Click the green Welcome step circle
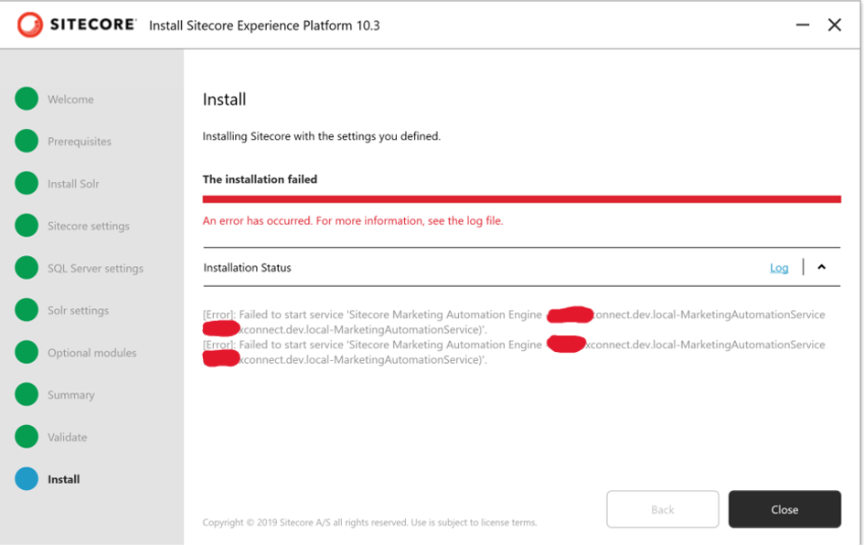Image resolution: width=864 pixels, height=546 pixels. click(x=26, y=99)
